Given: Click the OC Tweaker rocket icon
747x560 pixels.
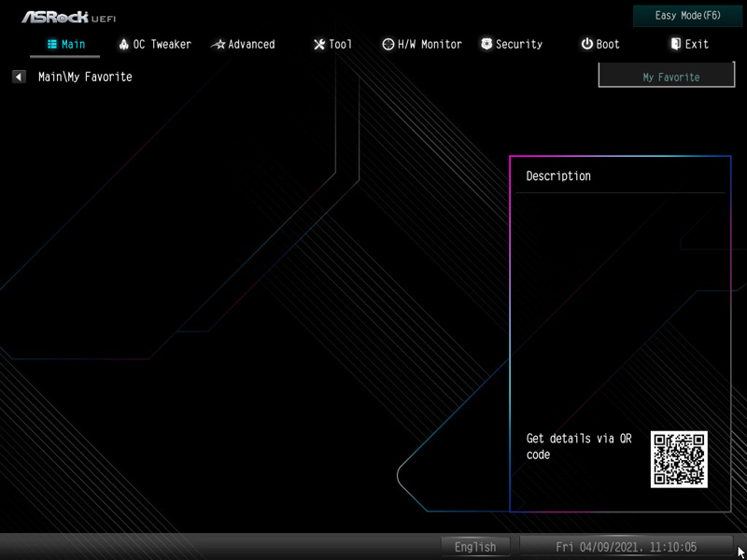Looking at the screenshot, I should click(124, 44).
